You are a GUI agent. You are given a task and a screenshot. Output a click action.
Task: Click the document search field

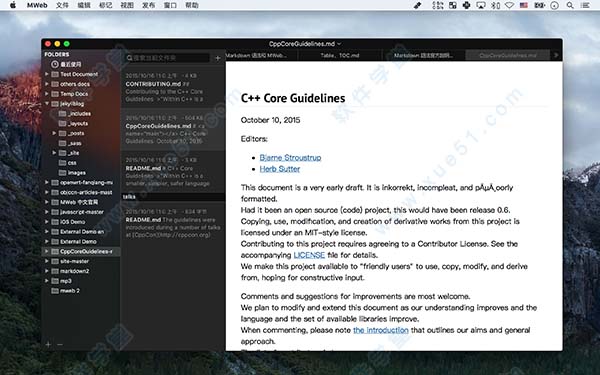coord(167,58)
